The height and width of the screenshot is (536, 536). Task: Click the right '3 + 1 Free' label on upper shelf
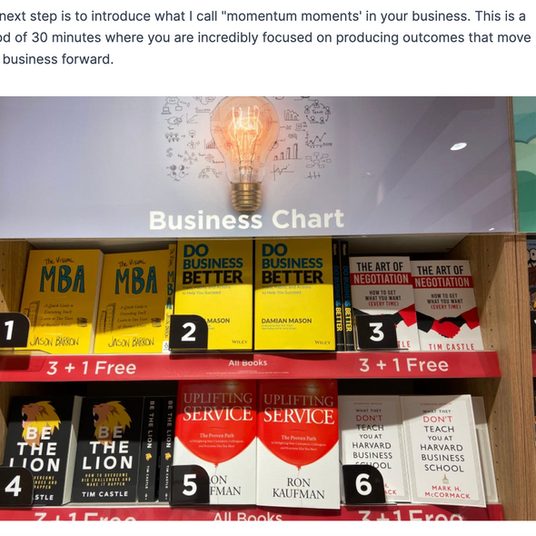404,365
